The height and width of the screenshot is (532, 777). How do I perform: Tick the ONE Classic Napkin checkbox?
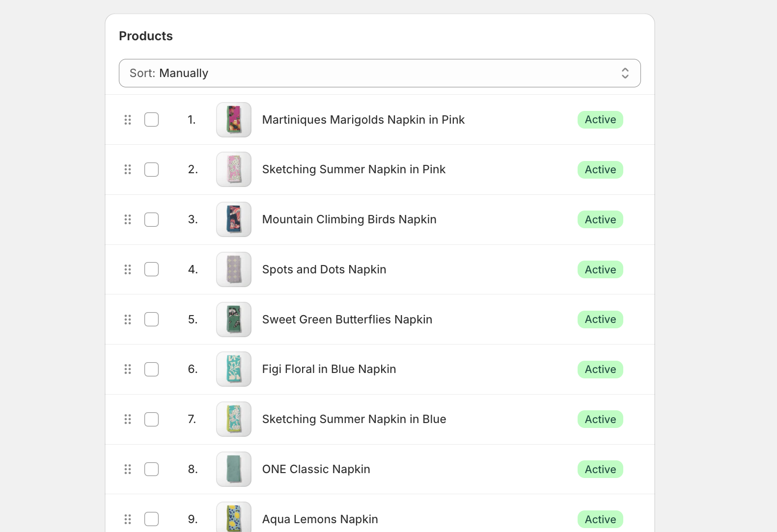pyautogui.click(x=151, y=469)
